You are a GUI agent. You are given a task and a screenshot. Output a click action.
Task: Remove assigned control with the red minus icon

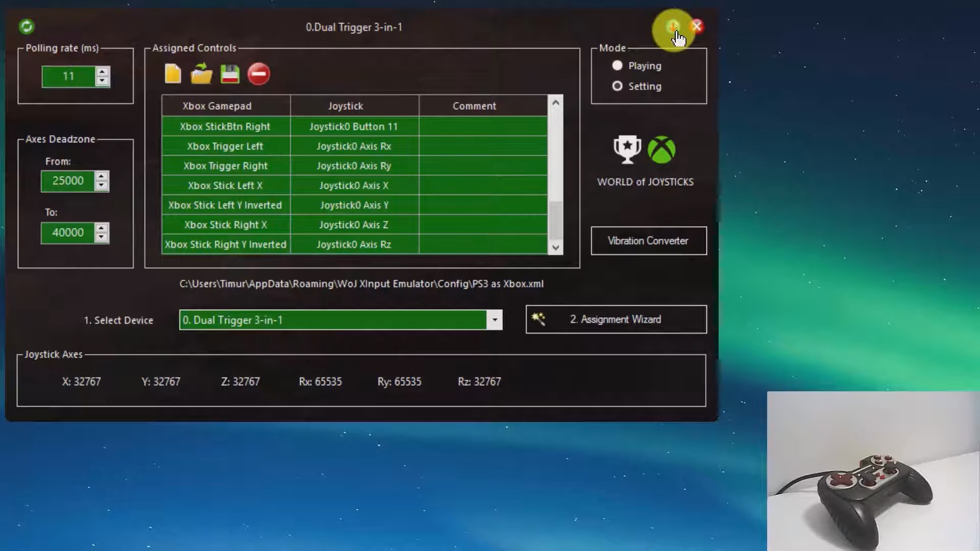259,74
